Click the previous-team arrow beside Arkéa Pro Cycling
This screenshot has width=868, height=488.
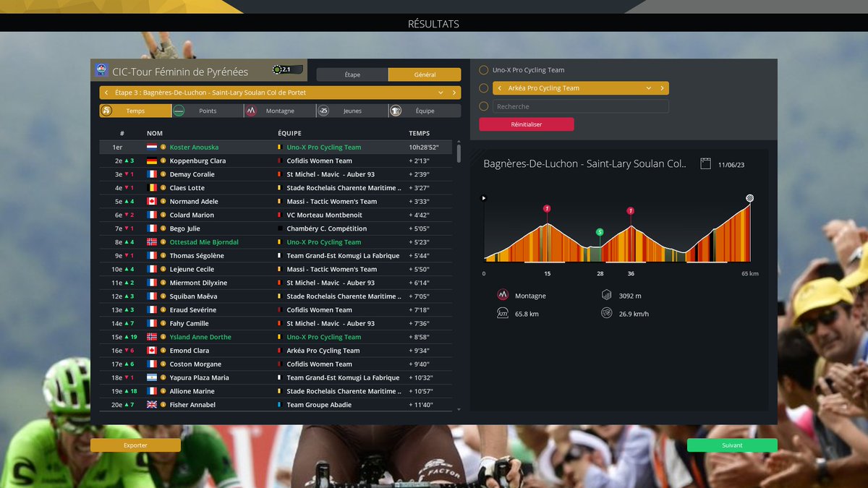tap(499, 87)
